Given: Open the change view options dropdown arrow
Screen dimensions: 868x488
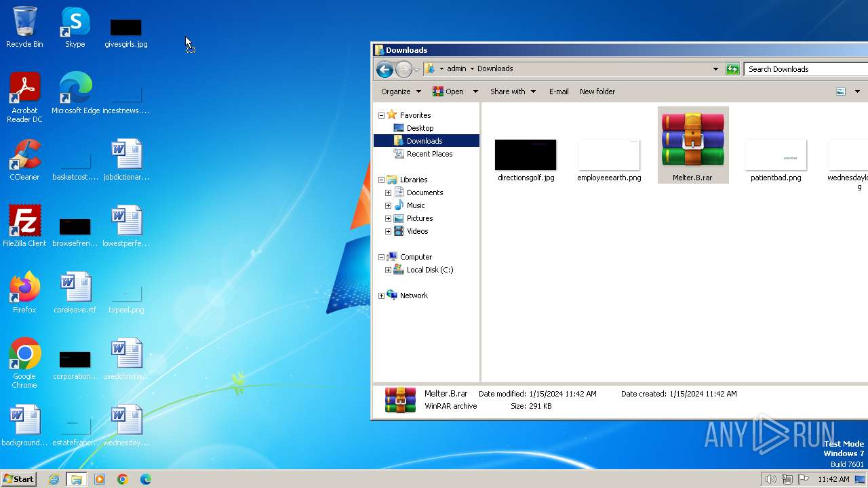Looking at the screenshot, I should coord(857,91).
